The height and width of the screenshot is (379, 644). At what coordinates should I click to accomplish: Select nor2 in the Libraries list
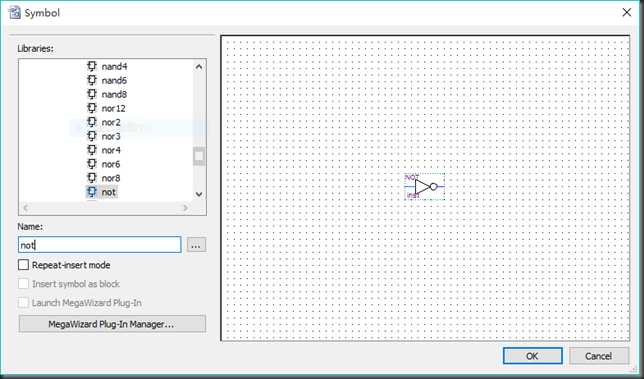tap(111, 122)
